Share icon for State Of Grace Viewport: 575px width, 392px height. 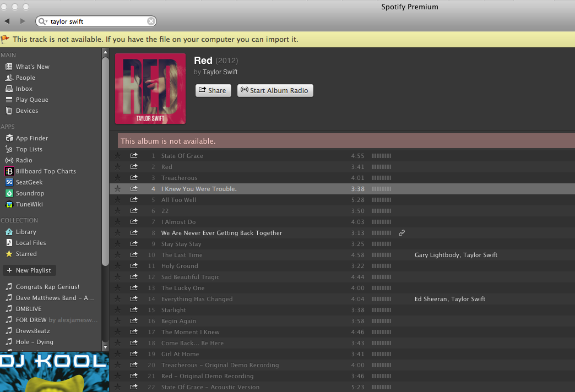134,155
